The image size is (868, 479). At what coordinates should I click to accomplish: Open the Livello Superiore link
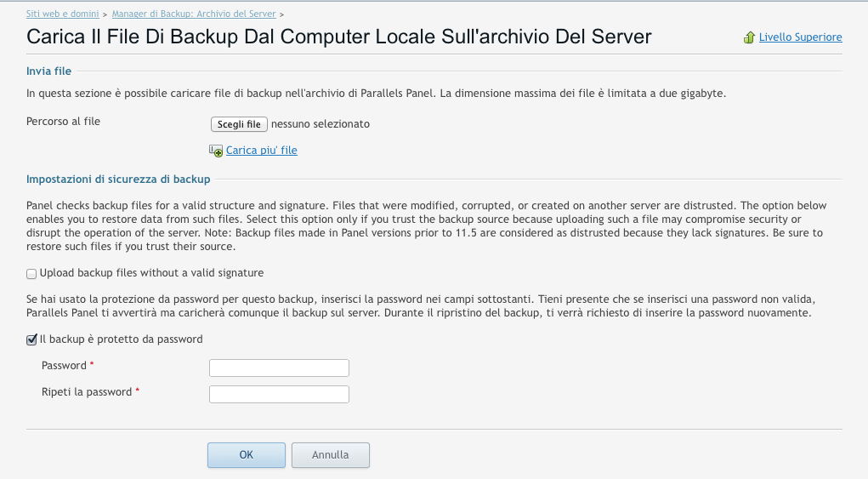click(801, 37)
